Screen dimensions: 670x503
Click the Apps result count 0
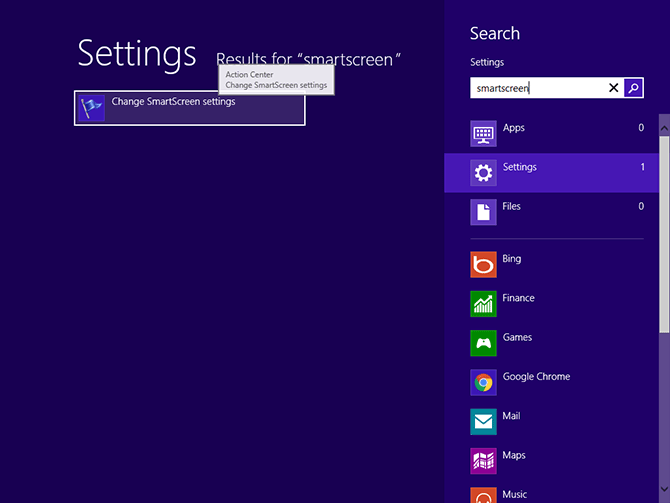[641, 128]
